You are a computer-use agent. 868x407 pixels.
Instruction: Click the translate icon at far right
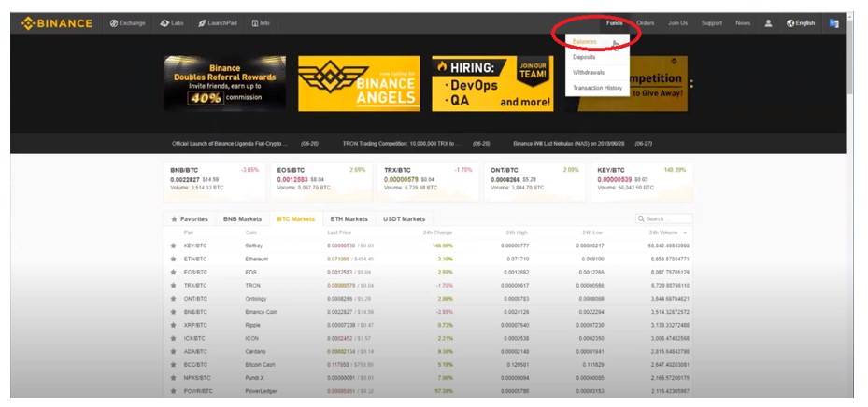coord(833,22)
